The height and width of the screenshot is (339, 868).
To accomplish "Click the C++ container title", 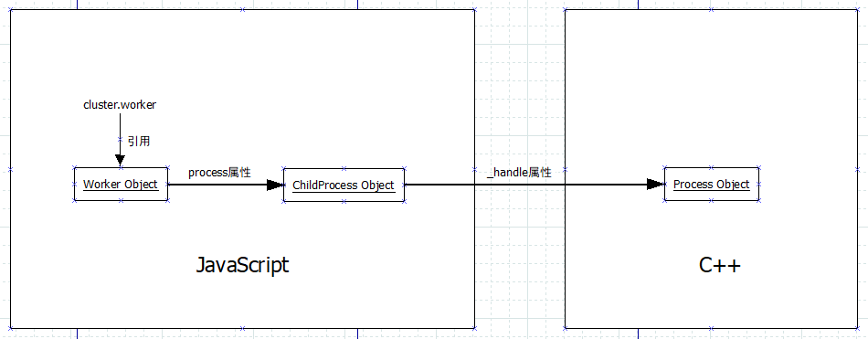I will (720, 265).
